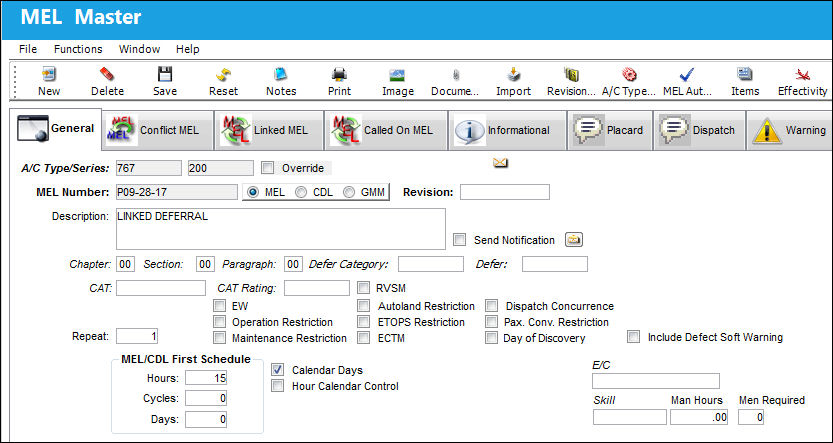This screenshot has width=833, height=443.
Task: Enable Autoland Restriction checkbox
Action: 363,306
